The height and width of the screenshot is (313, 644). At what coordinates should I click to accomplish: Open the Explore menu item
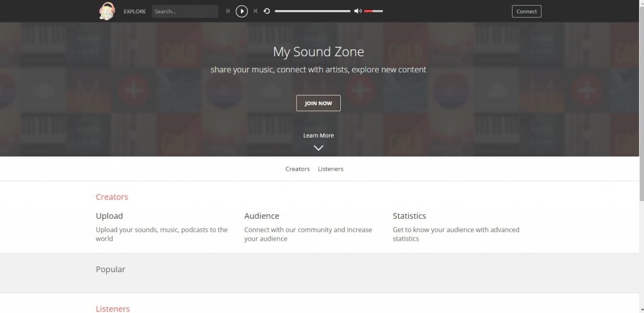coord(135,11)
